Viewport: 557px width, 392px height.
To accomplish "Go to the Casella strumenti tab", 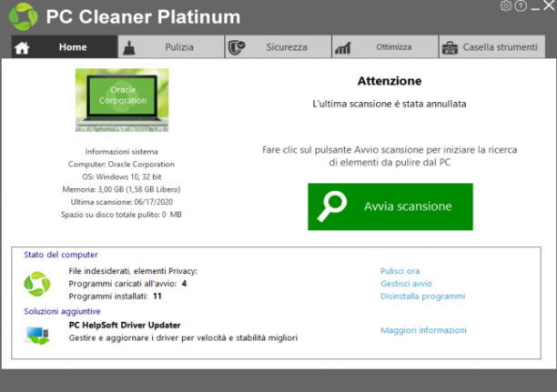I will tap(492, 47).
